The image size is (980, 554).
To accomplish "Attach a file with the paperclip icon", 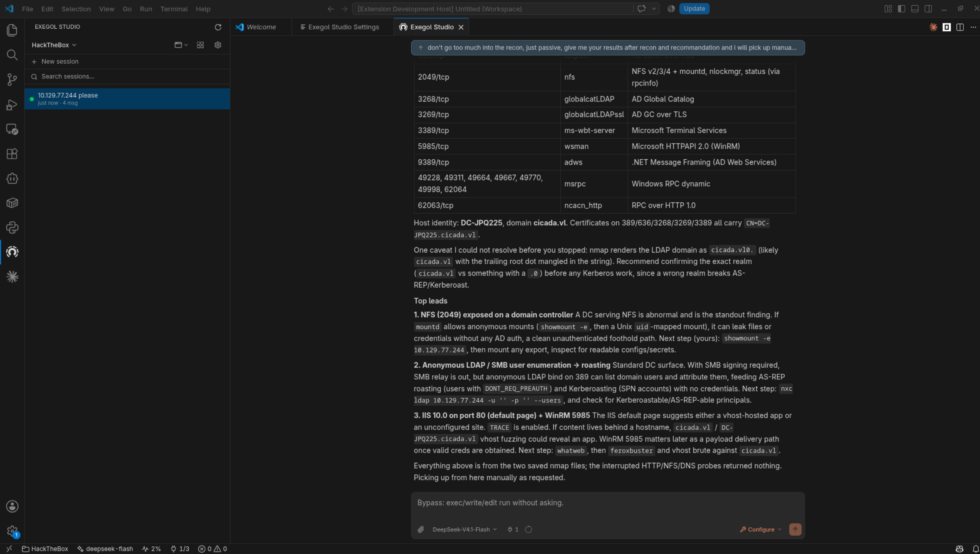I will (x=421, y=529).
